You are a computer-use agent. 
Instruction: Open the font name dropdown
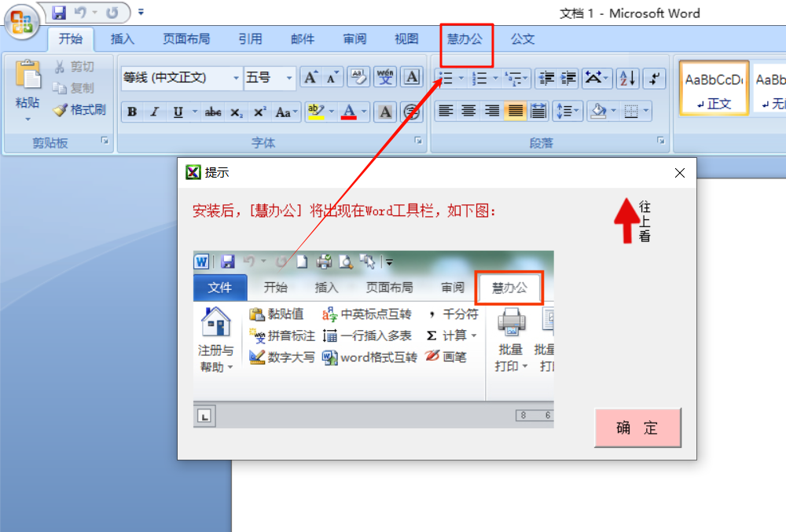click(236, 78)
